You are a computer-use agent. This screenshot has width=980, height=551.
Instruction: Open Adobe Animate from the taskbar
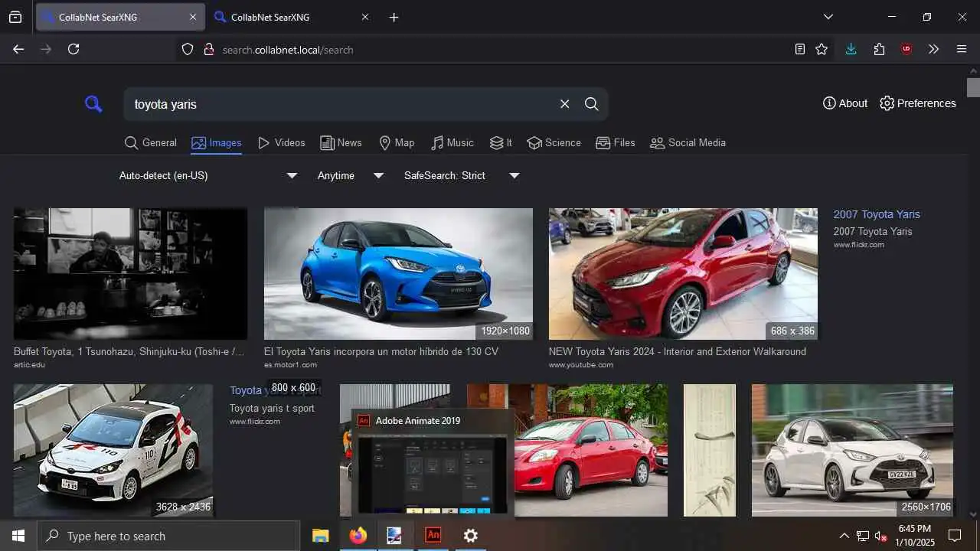(433, 536)
